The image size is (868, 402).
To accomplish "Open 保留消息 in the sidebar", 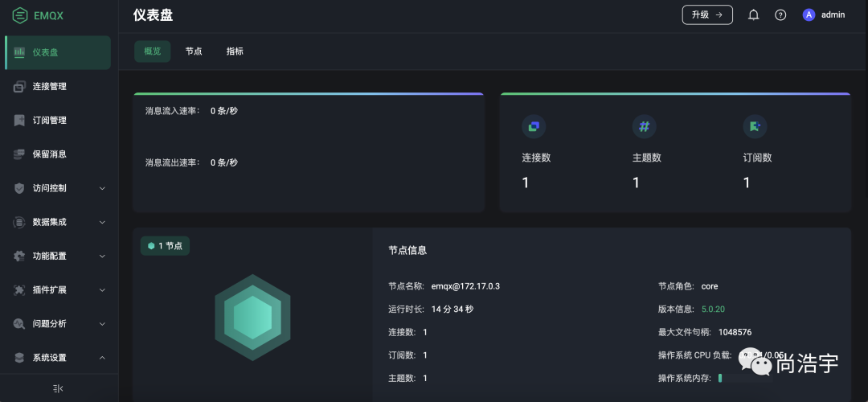I will 50,154.
